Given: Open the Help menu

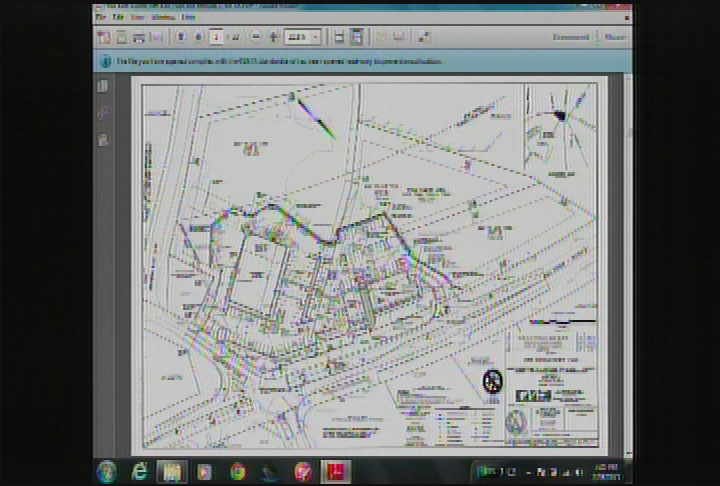Looking at the screenshot, I should click(188, 17).
